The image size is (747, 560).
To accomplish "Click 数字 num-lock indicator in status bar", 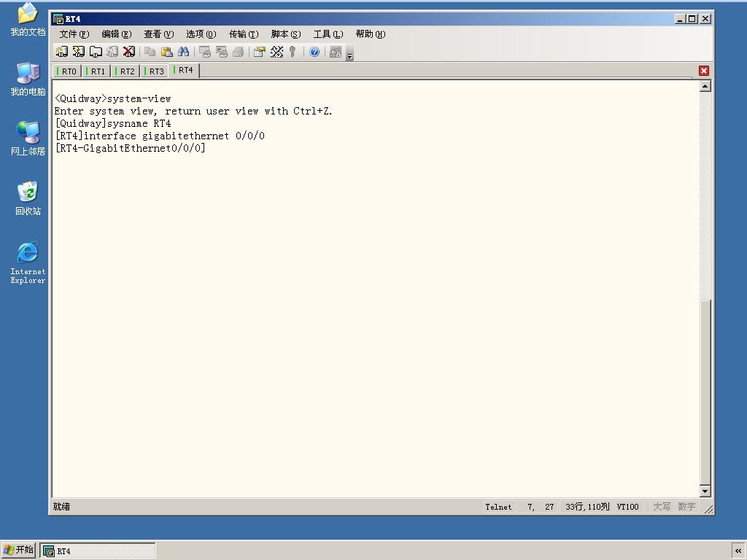I will [686, 507].
